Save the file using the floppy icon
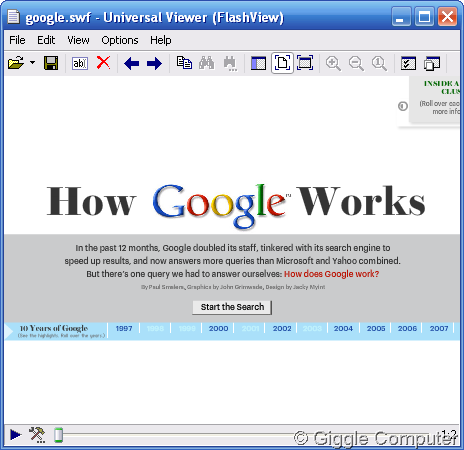Image resolution: width=464 pixels, height=450 pixels. tap(51, 63)
